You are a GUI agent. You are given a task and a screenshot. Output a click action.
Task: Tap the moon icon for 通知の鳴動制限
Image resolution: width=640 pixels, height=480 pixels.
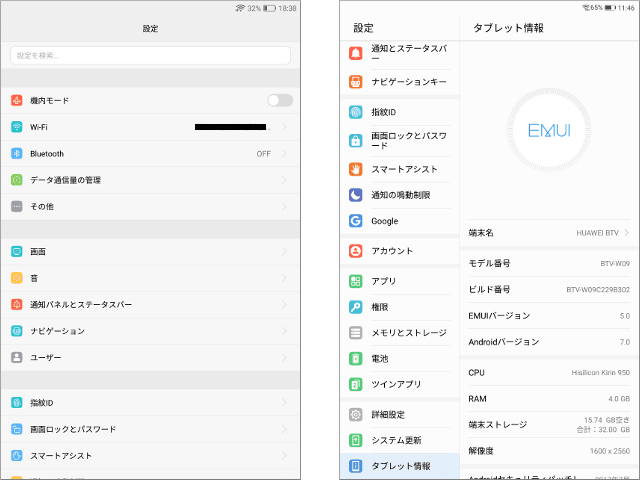pos(356,195)
